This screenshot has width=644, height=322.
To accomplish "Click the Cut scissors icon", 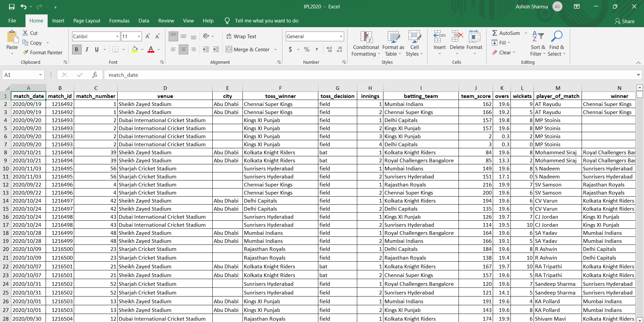I will click(25, 33).
